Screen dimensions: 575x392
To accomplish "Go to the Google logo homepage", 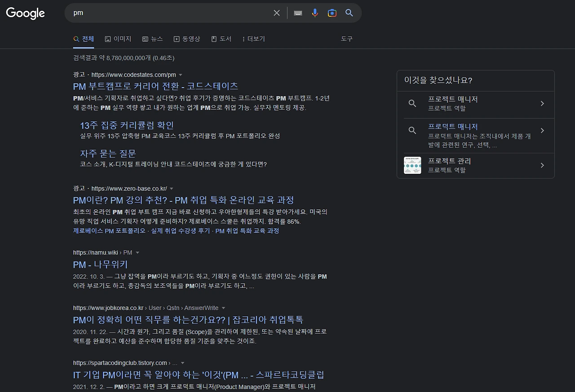I will [x=26, y=13].
